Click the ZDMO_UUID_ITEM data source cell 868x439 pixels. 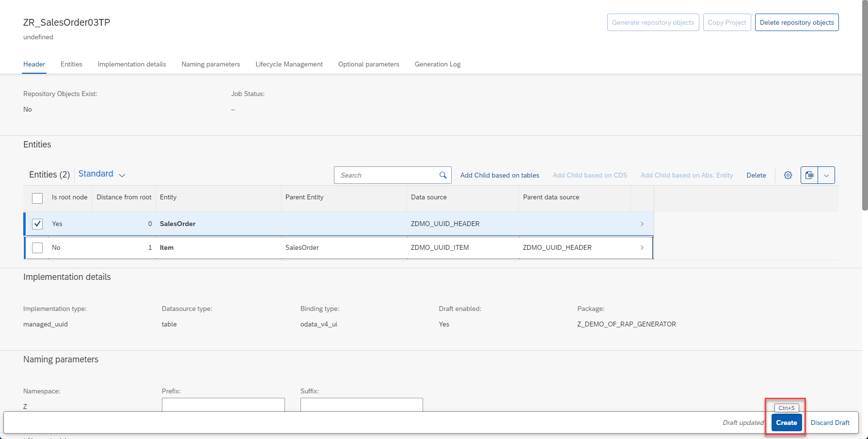point(440,247)
